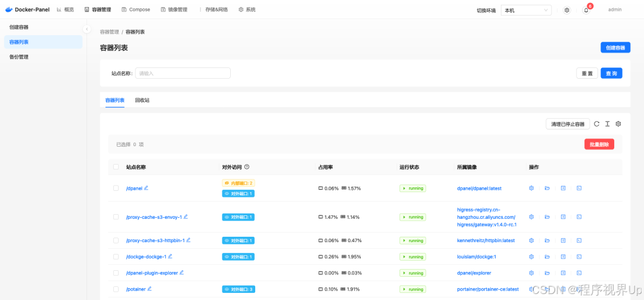View logs of /dockge-dockge-1 container
Image resolution: width=644 pixels, height=300 pixels.
click(563, 256)
